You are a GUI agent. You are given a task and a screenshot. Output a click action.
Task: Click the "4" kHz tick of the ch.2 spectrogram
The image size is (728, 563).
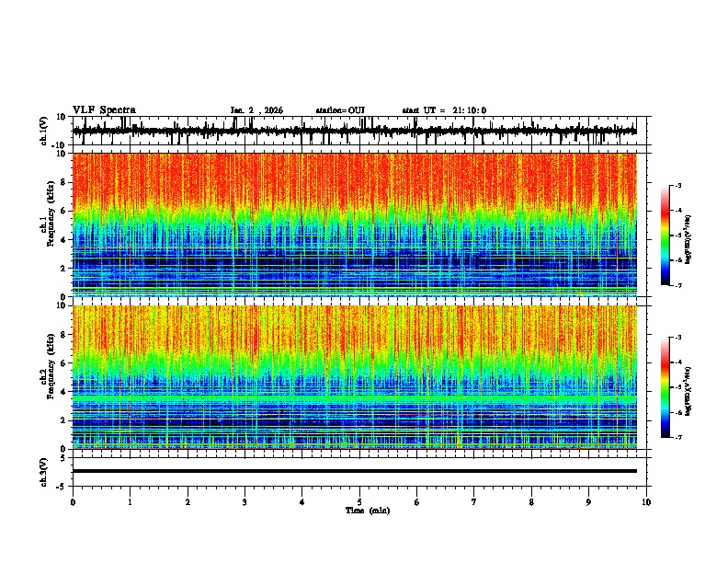point(63,392)
